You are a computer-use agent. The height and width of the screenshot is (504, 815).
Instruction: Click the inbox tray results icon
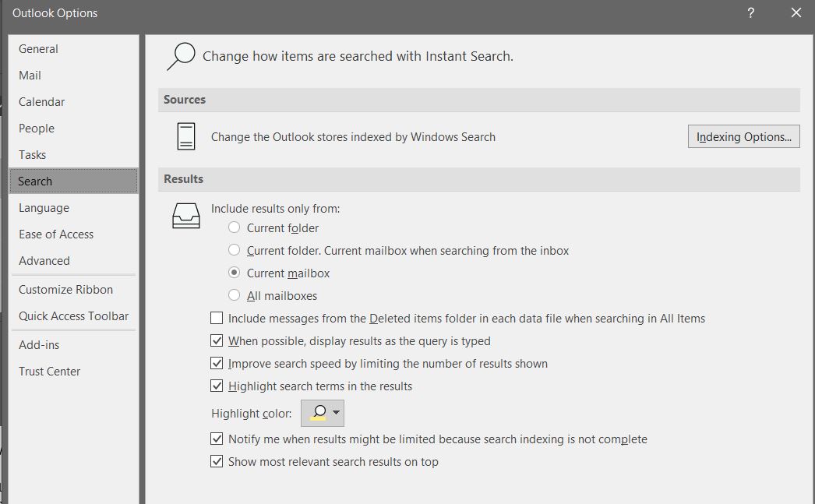coord(186,216)
